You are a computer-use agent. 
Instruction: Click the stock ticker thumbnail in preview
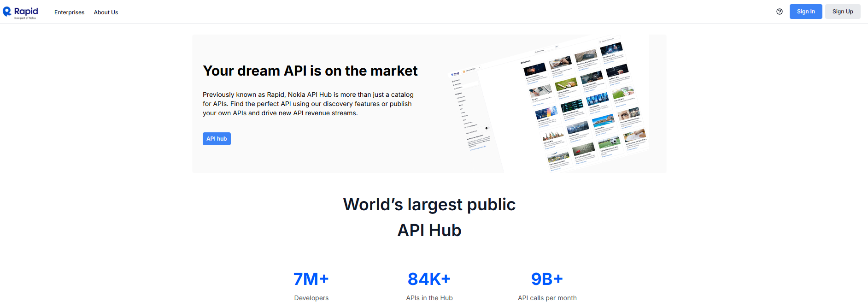coord(572,106)
